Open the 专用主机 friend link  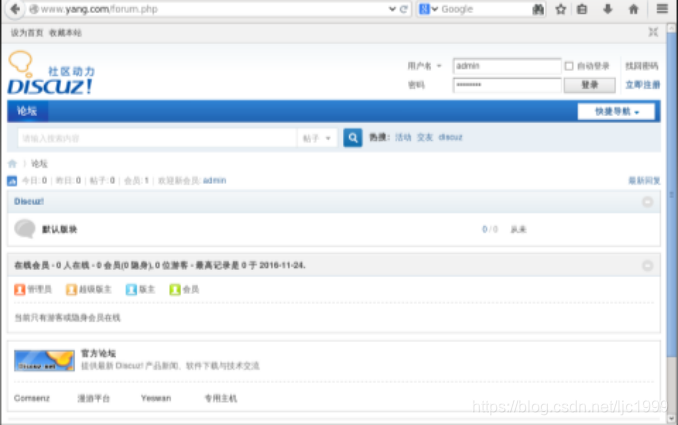221,398
